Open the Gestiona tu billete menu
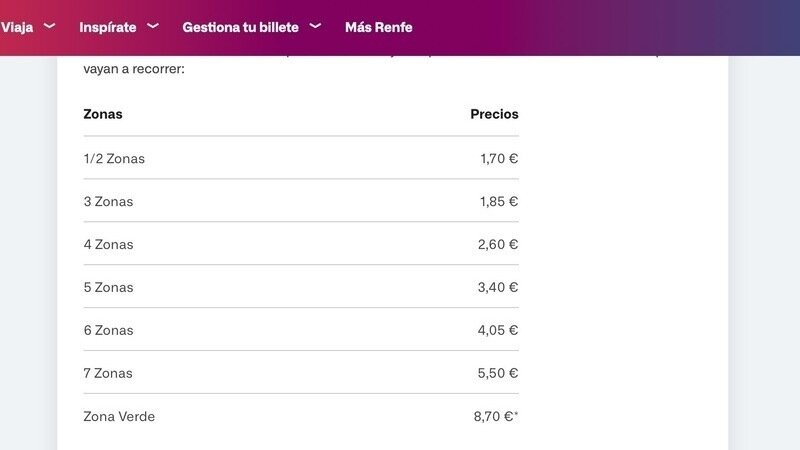This screenshot has width=800, height=450. click(240, 28)
